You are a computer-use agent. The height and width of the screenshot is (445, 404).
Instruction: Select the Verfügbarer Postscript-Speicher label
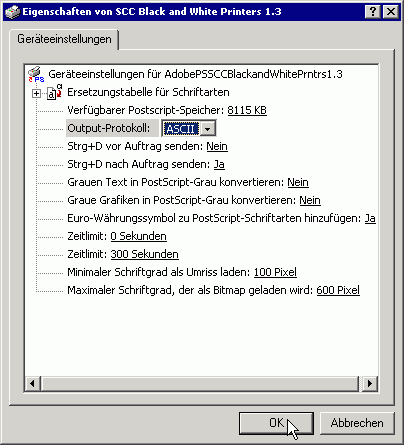tap(146, 110)
